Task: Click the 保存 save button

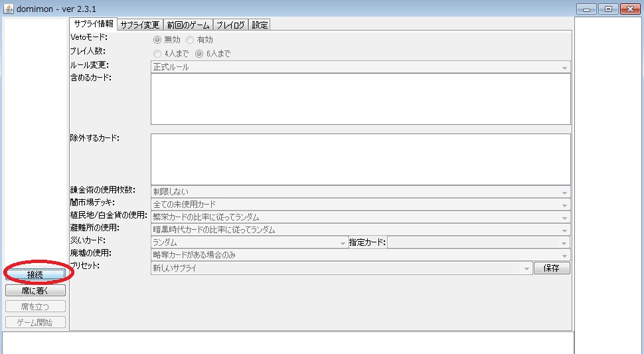Action: tap(552, 268)
